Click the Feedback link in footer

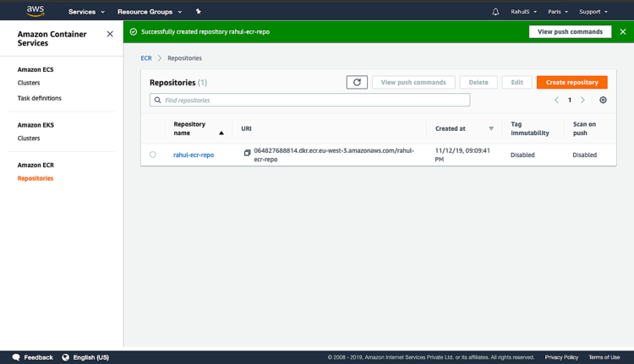tap(38, 357)
